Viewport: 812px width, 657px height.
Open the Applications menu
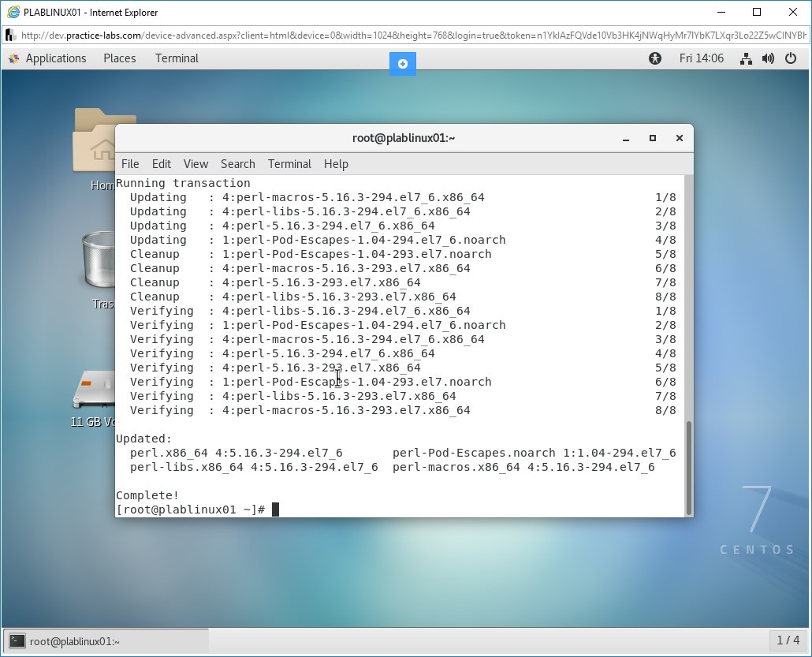pos(56,58)
